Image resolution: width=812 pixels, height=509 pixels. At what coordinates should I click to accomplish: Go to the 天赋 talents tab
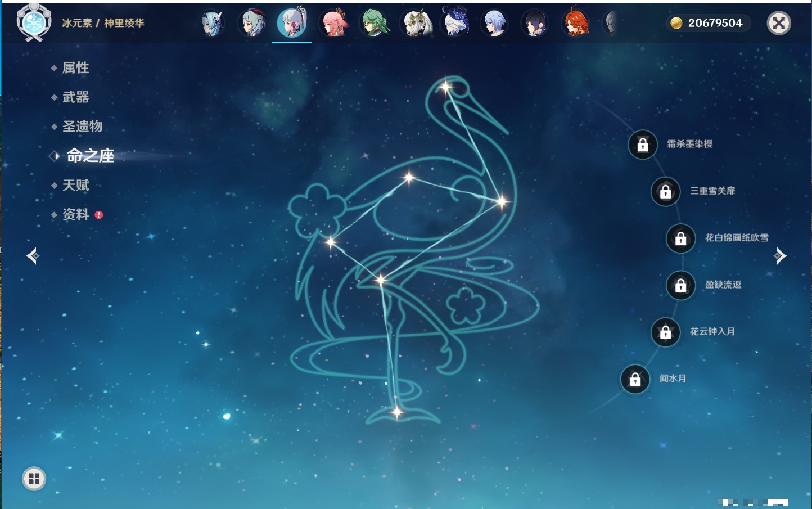tap(75, 185)
